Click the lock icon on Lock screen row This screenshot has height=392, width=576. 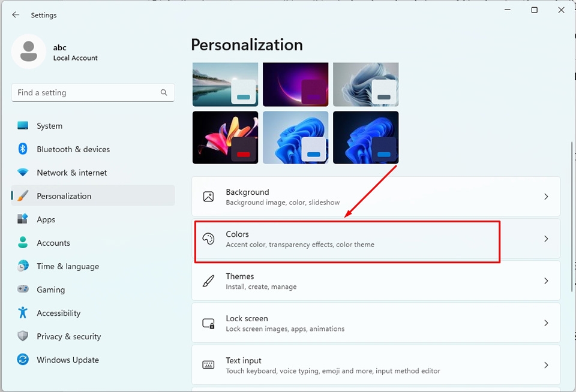[x=208, y=322]
